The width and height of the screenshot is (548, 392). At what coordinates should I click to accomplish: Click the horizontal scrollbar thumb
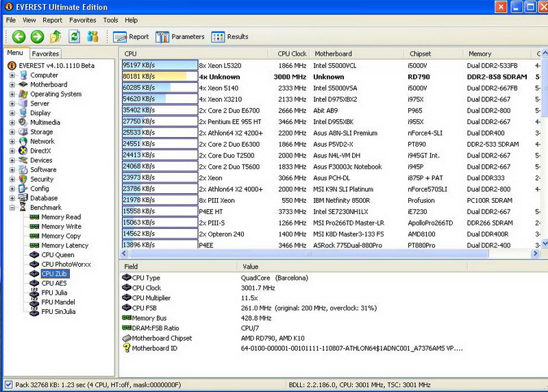click(x=308, y=254)
